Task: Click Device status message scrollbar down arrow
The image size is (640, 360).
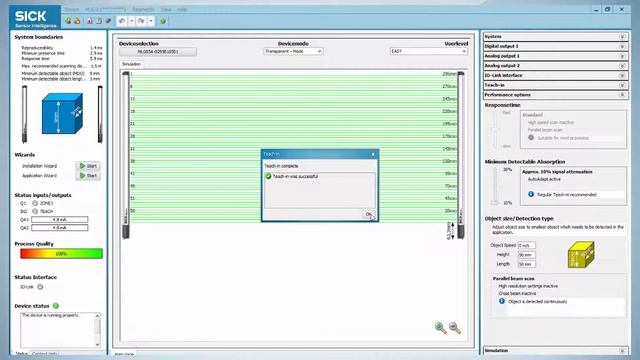Action: 97,344
